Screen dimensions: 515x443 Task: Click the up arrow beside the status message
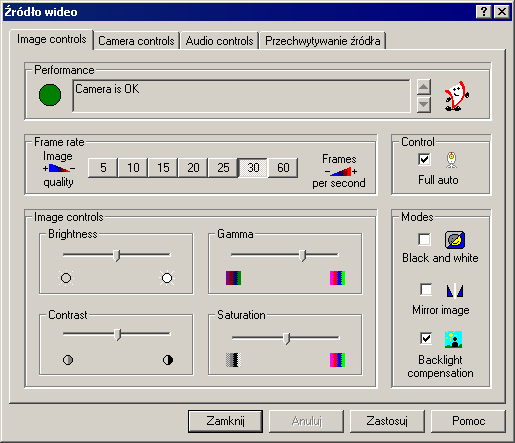pyautogui.click(x=424, y=87)
